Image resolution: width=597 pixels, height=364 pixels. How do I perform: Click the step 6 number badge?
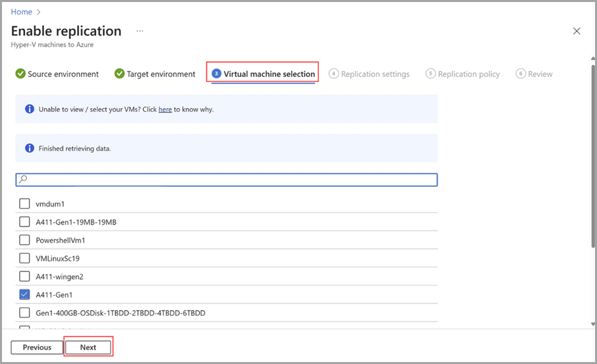(x=521, y=74)
